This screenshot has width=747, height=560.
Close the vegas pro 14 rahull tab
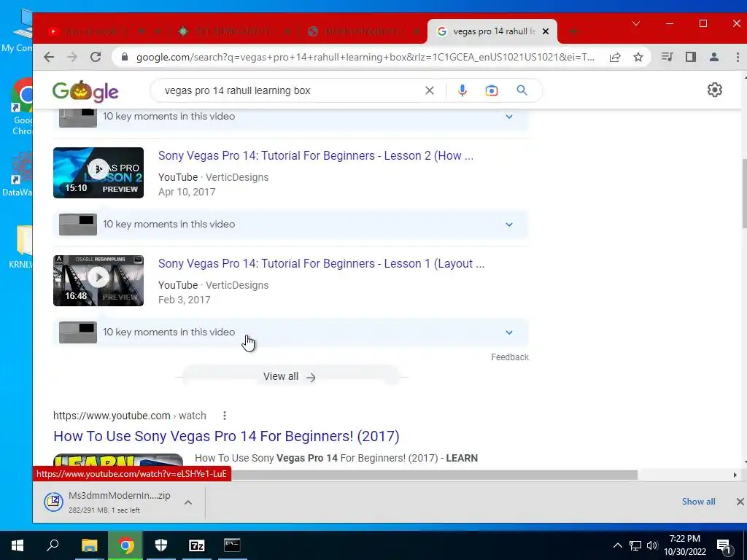point(546,31)
